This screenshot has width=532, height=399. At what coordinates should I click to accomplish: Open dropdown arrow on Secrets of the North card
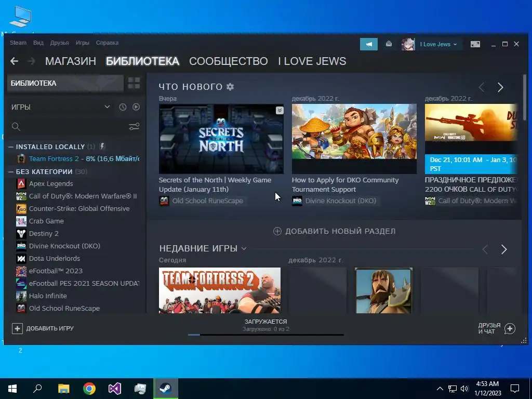coord(280,110)
